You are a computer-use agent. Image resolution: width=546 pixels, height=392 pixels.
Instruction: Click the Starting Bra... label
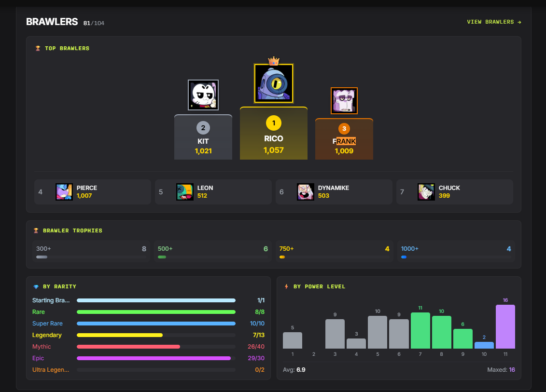(x=51, y=300)
